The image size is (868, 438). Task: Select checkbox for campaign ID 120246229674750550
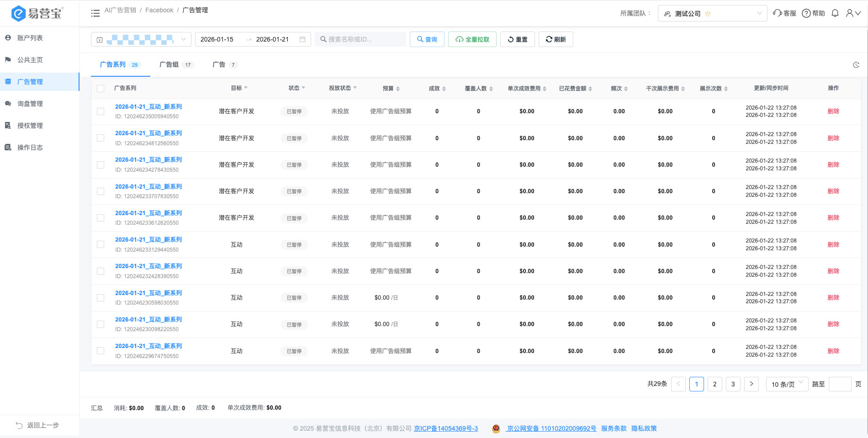click(101, 351)
